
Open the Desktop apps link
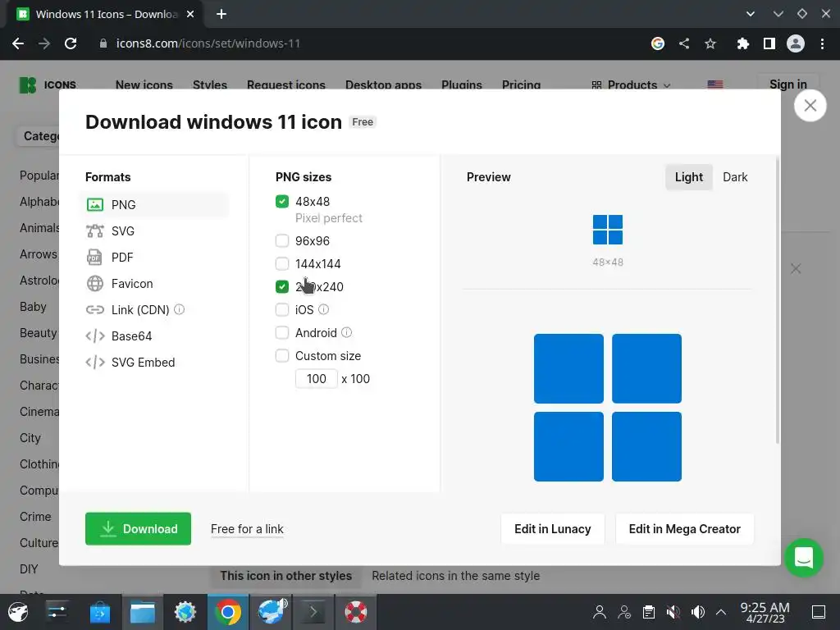click(x=384, y=84)
